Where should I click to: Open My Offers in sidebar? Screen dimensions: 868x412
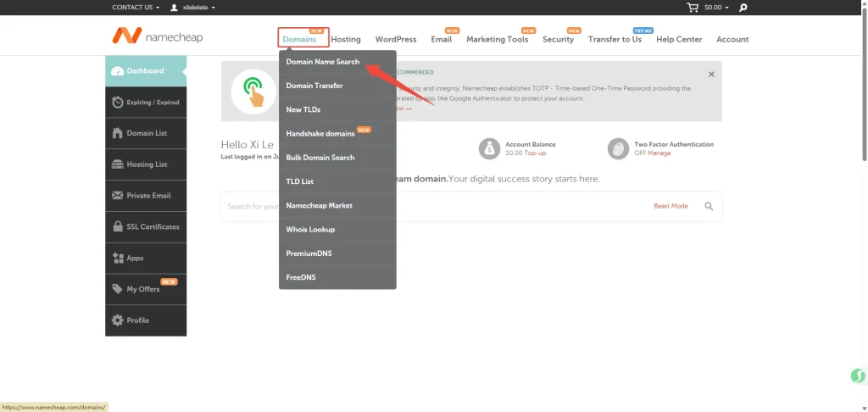click(x=146, y=289)
